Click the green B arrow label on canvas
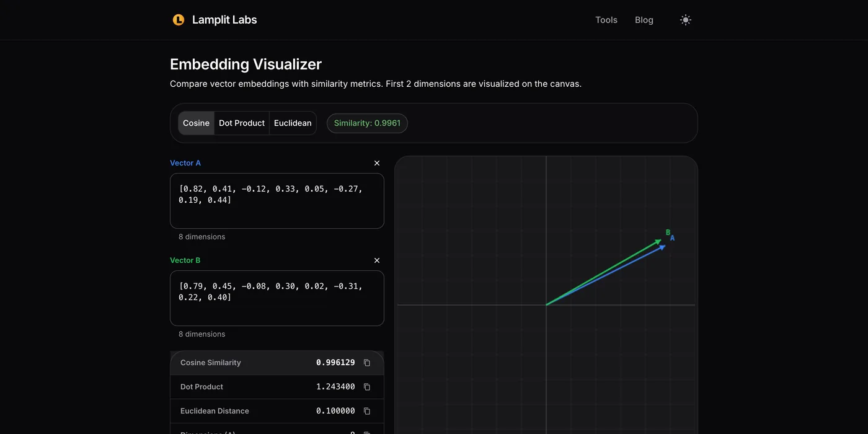 coord(668,232)
